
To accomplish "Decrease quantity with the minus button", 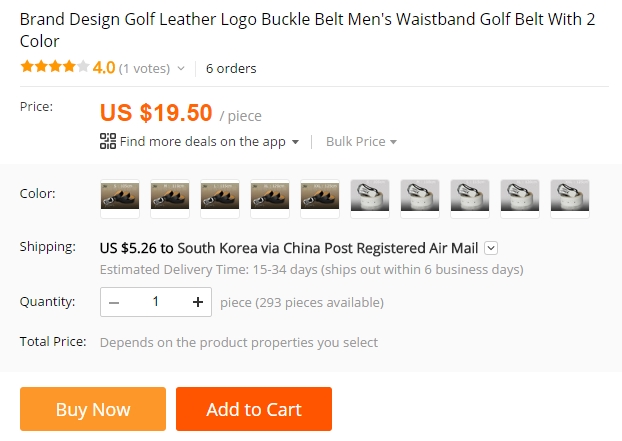I will click(x=115, y=302).
